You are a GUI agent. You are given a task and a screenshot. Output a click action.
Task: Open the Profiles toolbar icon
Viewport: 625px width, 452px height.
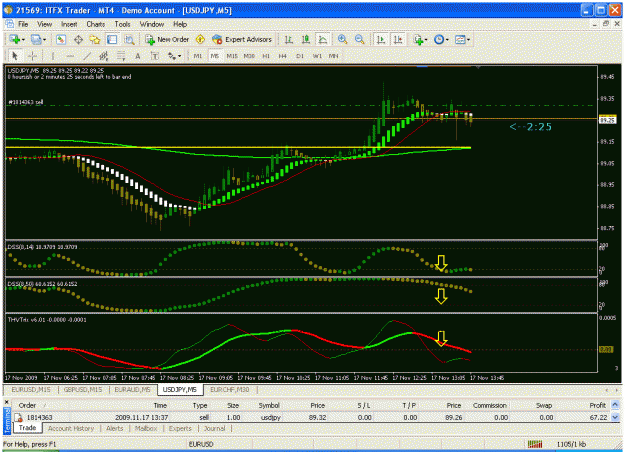36,39
